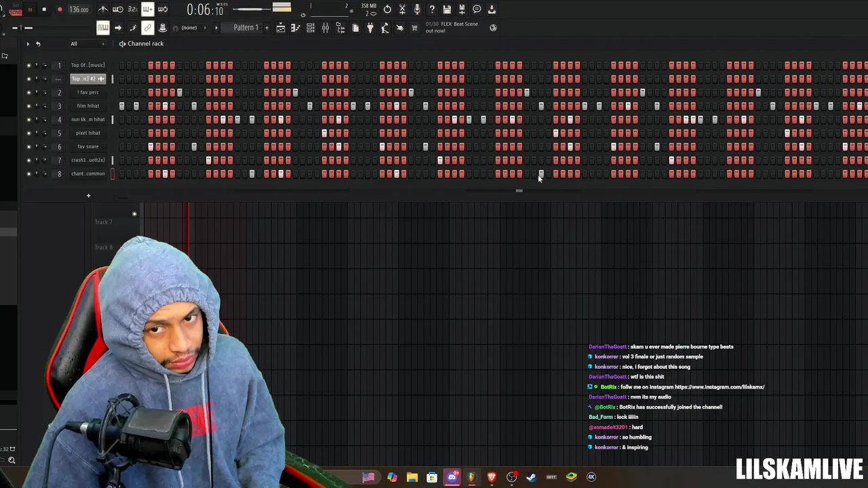868x488 pixels.
Task: Click the right arrow step editing icon
Action: 118,28
